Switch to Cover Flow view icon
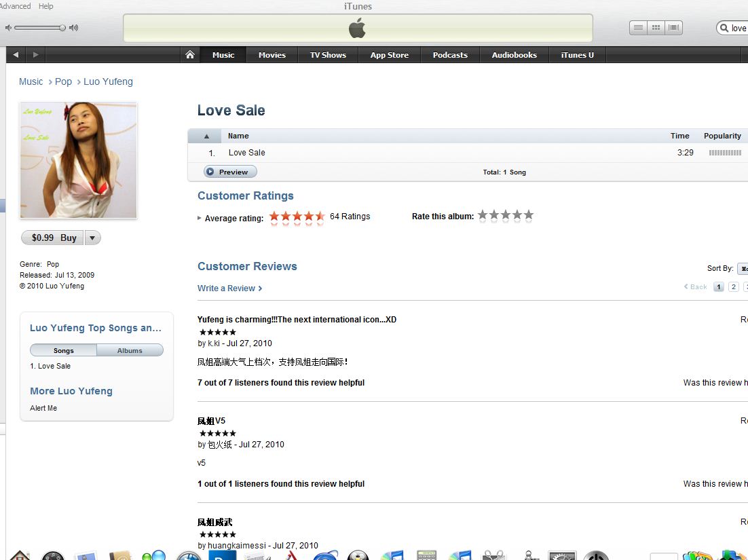Viewport: 748px width, 560px height. point(673,28)
